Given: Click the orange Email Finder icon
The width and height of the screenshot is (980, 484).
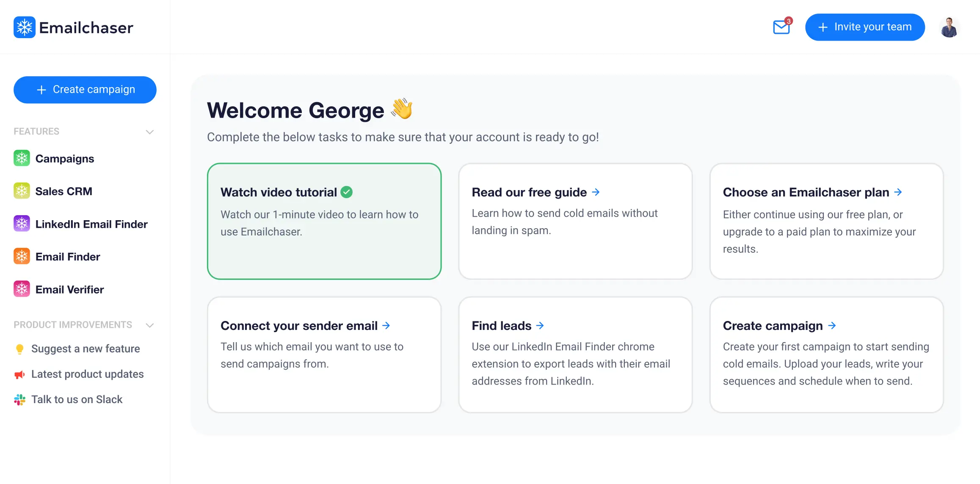Looking at the screenshot, I should [x=22, y=256].
